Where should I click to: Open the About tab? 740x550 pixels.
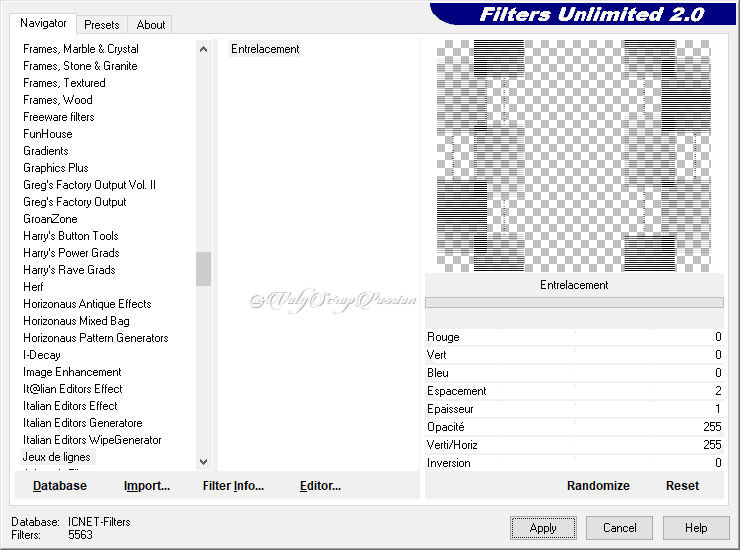tap(151, 25)
